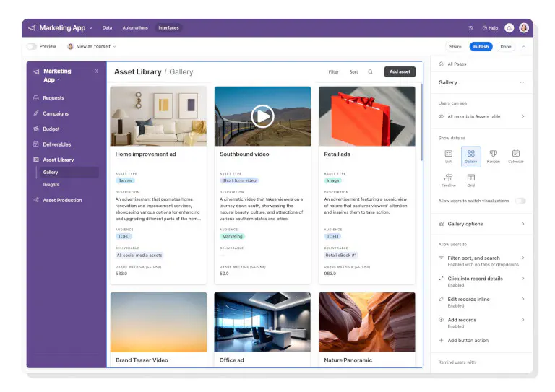Viewport: 555px width, 392px height.
Task: Click the Asset Library sidebar icon
Action: click(x=35, y=160)
